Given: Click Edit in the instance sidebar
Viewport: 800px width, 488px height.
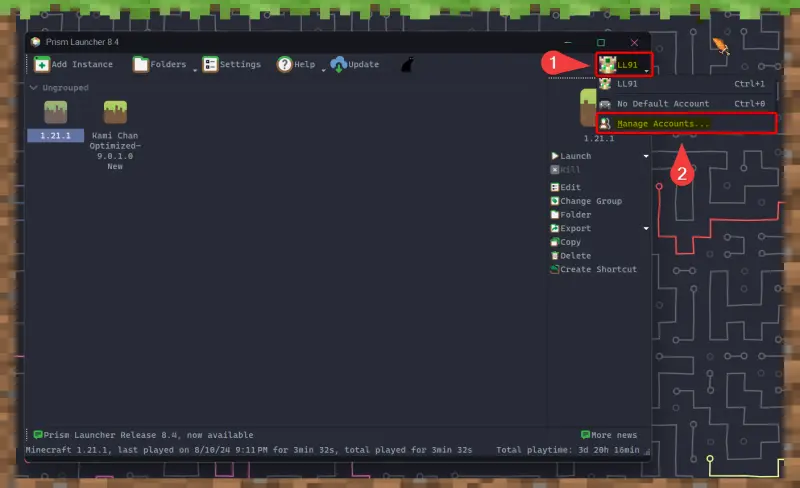Looking at the screenshot, I should tap(570, 187).
